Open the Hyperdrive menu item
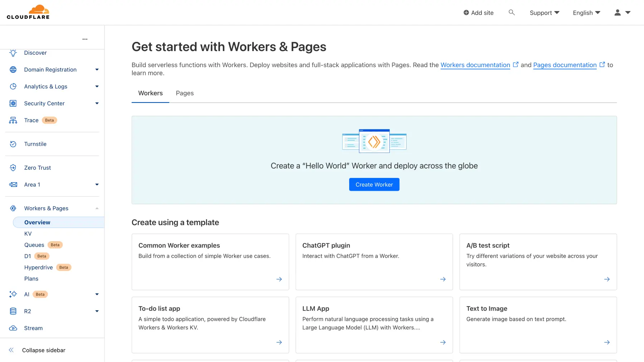This screenshot has width=644, height=362. click(x=38, y=267)
